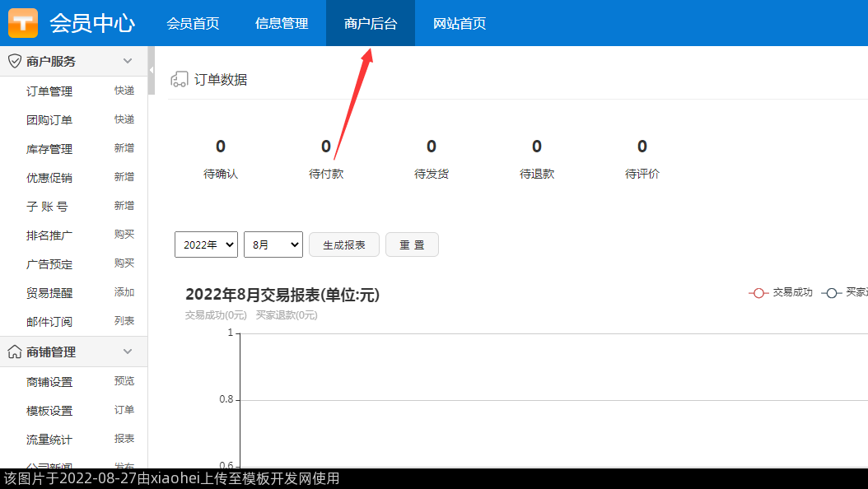
Task: Click the orange T logo icon
Action: pos(23,23)
